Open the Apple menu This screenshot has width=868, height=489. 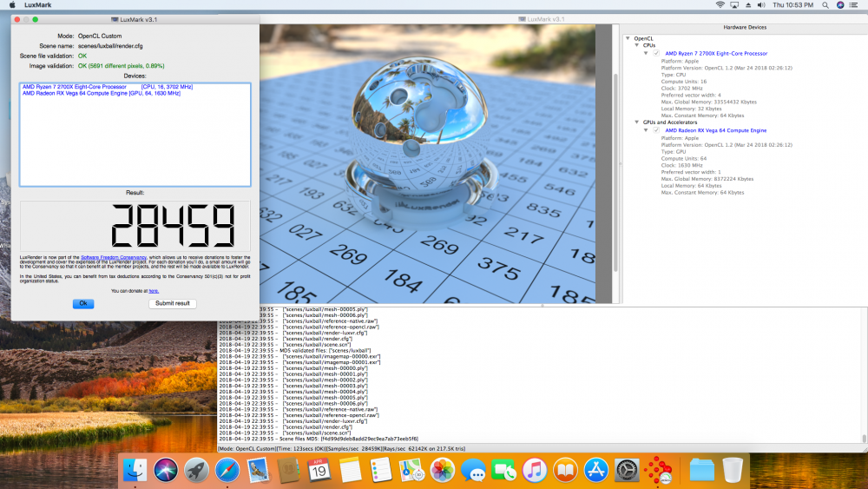(12, 5)
